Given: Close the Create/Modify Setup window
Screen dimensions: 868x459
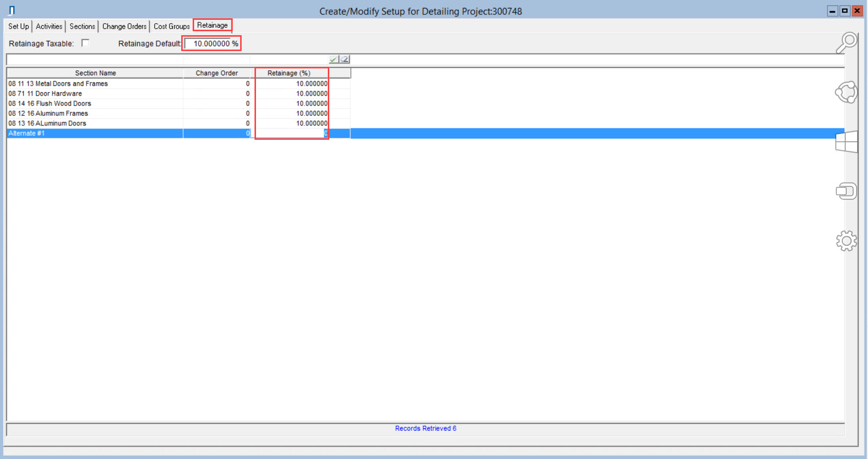Looking at the screenshot, I should tap(857, 10).
